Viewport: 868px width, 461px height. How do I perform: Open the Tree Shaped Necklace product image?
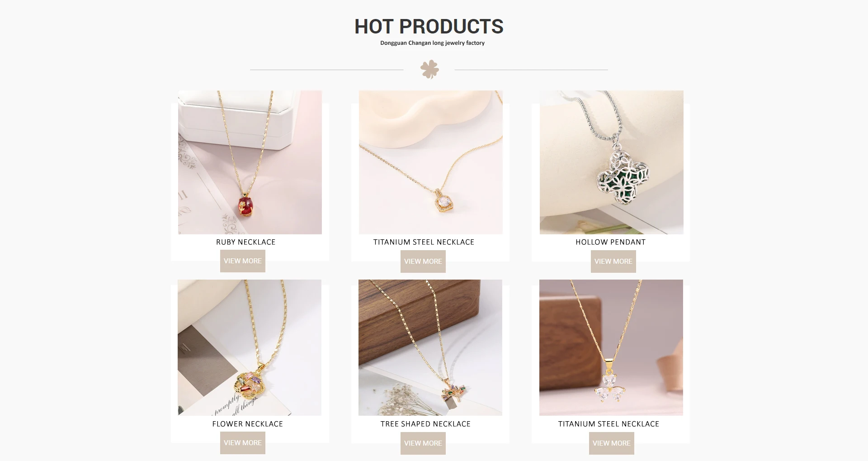coord(430,347)
